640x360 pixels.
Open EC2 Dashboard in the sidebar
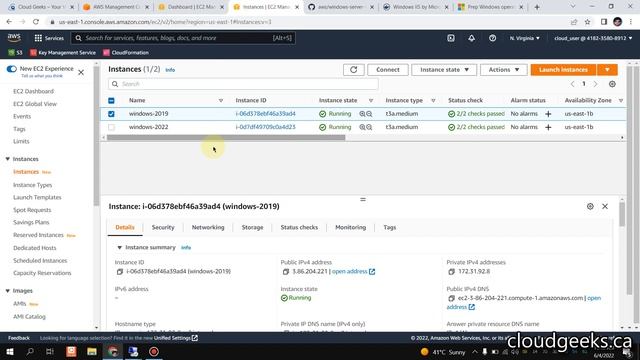click(33, 91)
